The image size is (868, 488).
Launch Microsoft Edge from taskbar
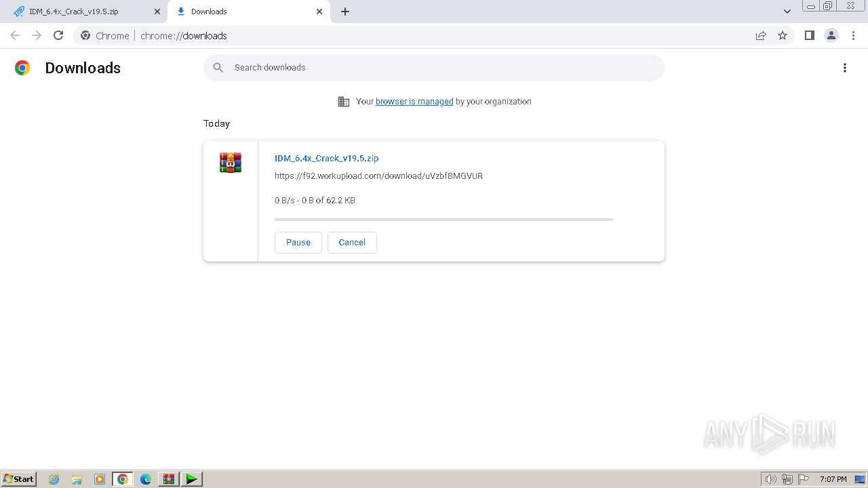[146, 479]
